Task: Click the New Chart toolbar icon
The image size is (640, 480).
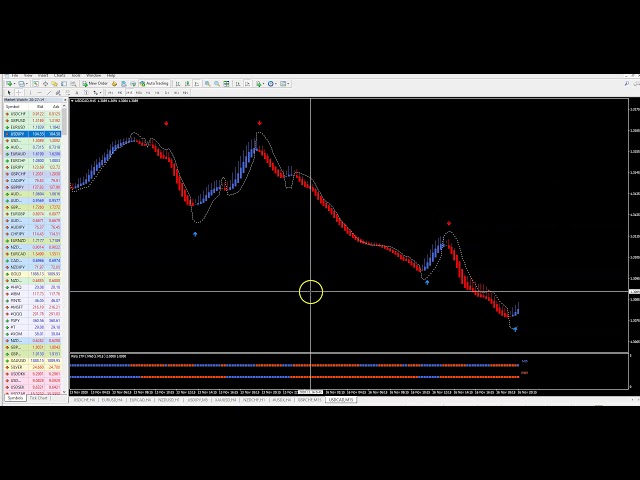Action: tap(8, 84)
